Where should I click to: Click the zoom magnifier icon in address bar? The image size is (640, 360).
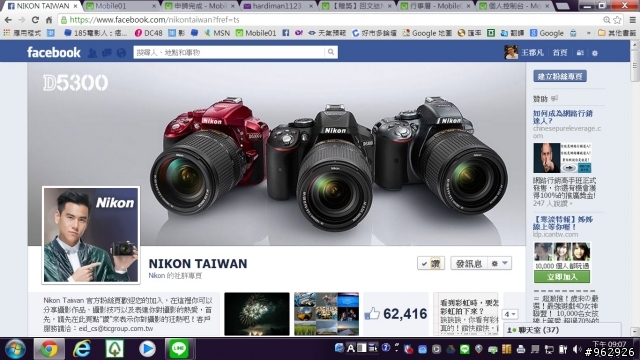(x=607, y=20)
